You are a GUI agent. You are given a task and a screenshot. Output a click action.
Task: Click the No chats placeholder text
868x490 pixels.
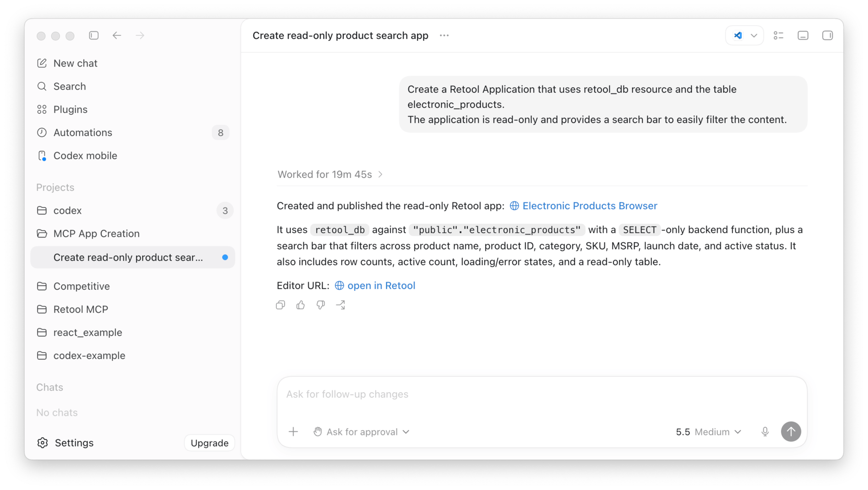(57, 412)
